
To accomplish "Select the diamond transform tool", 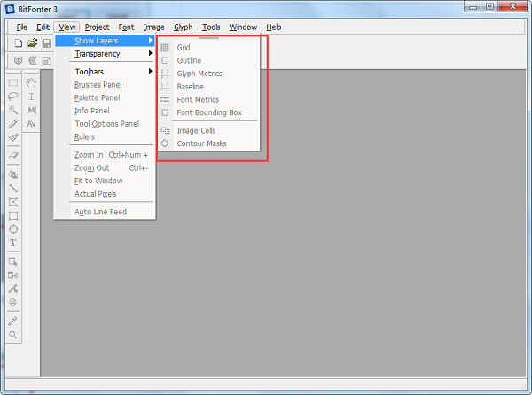I will (13, 302).
